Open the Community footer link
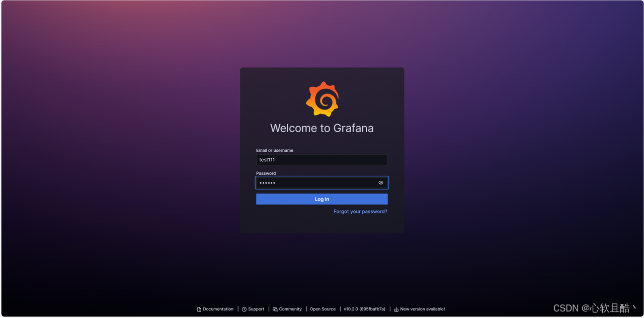Image resolution: width=644 pixels, height=318 pixels. click(x=290, y=309)
